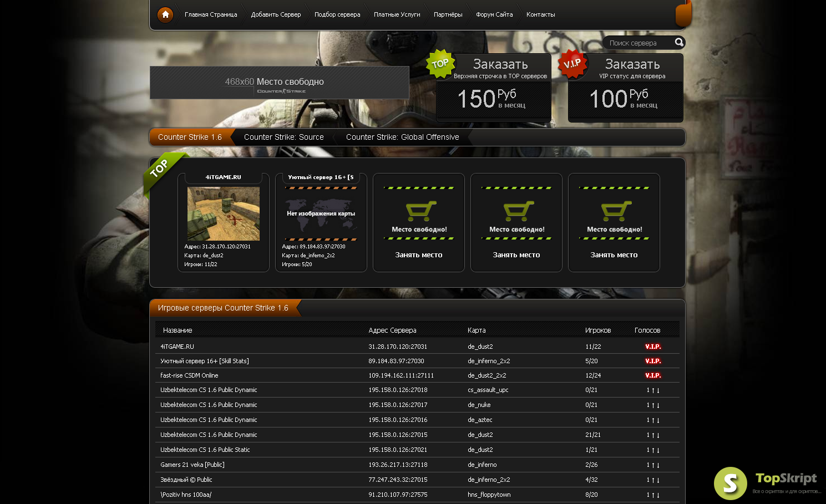Vote up Звёздный © Public server
The image size is (826, 504).
click(653, 480)
